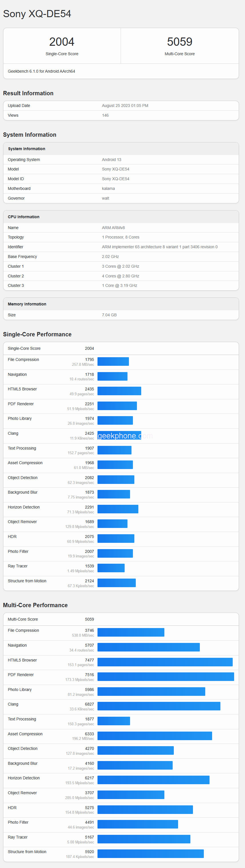
Task: Click the Upload Date row
Action: coord(121,106)
